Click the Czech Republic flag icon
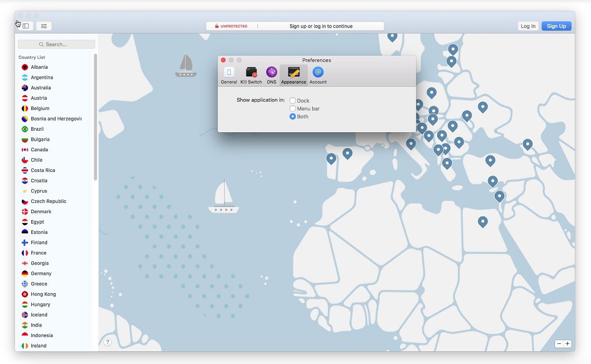 25,201
